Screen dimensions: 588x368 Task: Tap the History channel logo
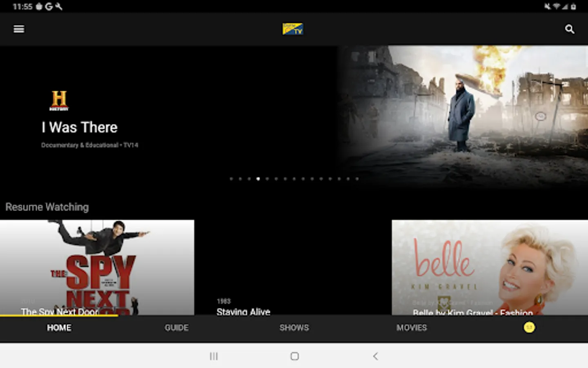coord(59,101)
